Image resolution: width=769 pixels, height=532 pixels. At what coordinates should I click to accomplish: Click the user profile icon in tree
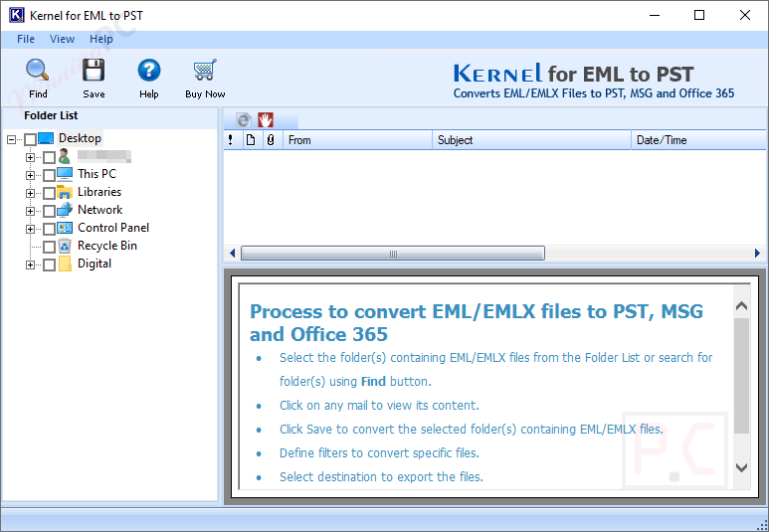tap(65, 157)
